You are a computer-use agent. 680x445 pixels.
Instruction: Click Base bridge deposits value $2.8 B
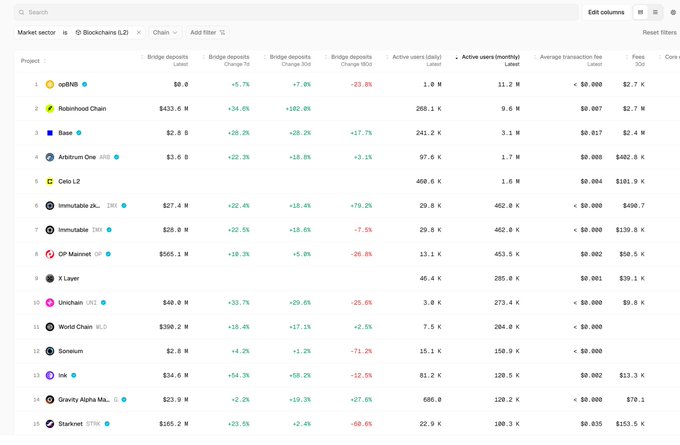click(177, 133)
